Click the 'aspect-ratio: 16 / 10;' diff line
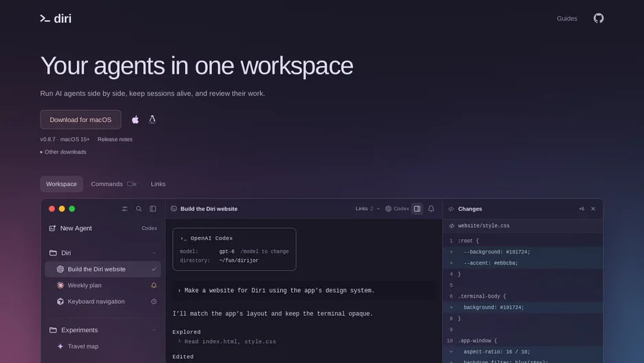The height and width of the screenshot is (363, 644). (523, 352)
